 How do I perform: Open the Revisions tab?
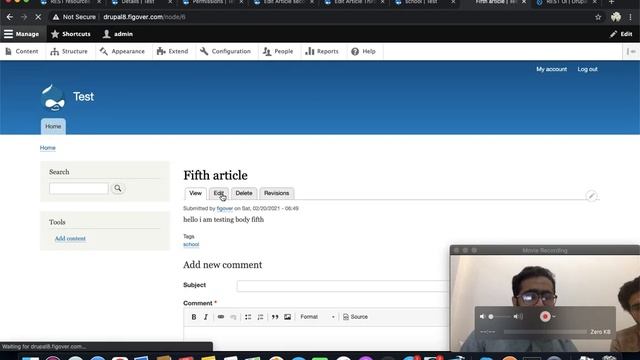[276, 193]
